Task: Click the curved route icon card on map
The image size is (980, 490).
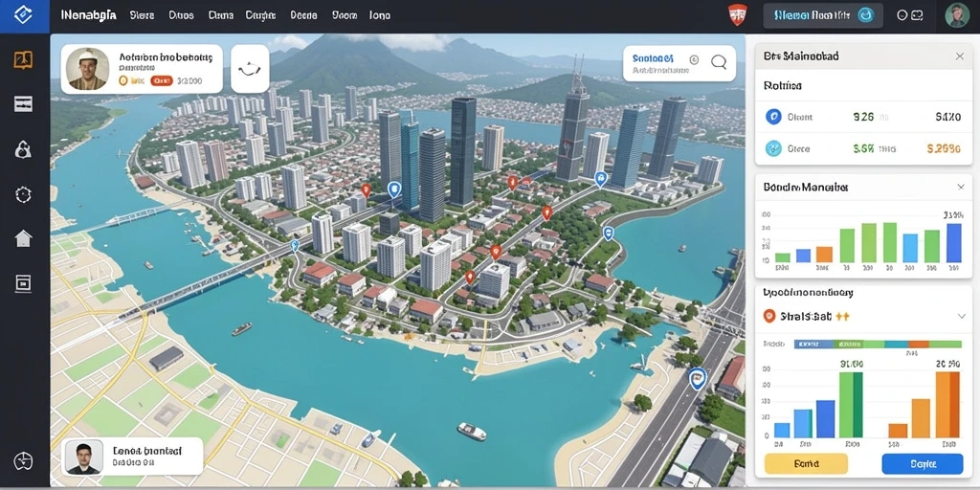Action: coord(250,69)
